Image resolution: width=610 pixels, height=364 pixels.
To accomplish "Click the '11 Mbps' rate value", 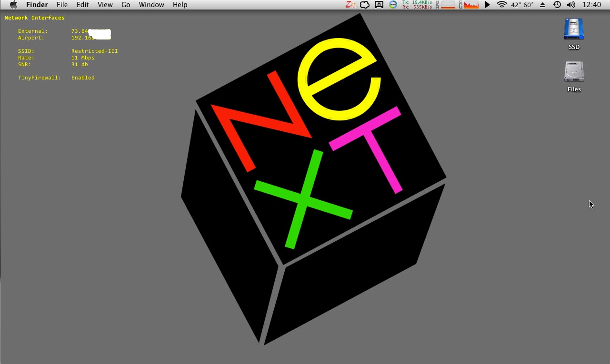I will point(83,58).
